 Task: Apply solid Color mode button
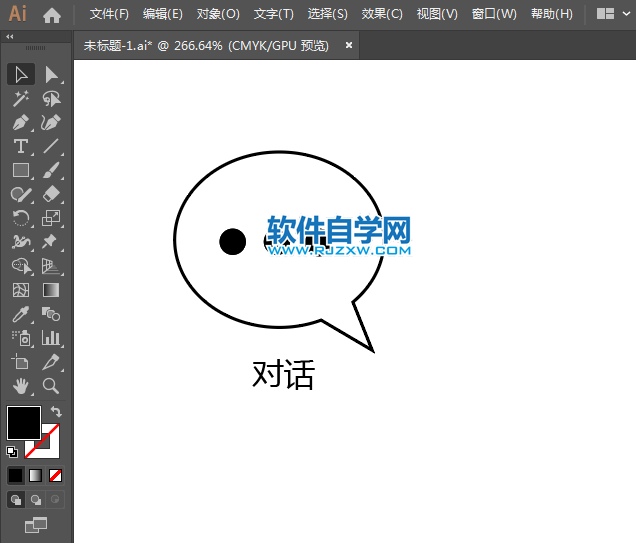click(16, 475)
